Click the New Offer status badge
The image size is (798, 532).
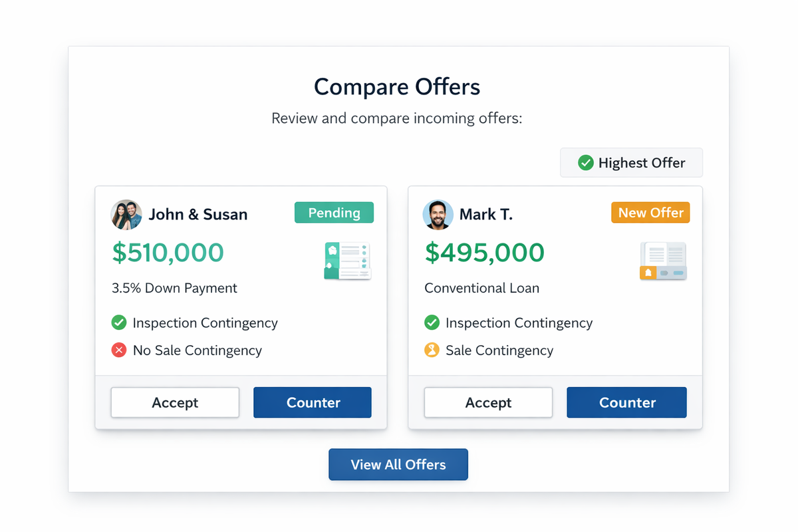[x=650, y=212]
